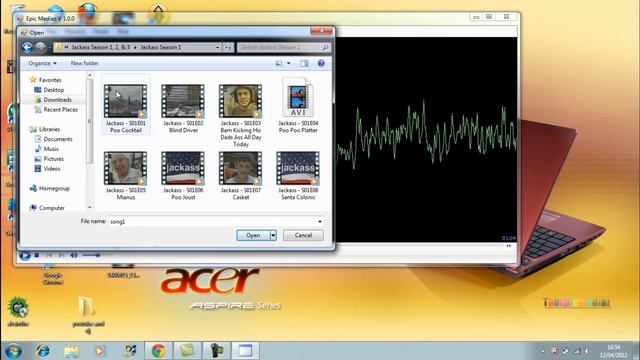This screenshot has width=640, height=360.
Task: Select S01E03 Bam Kicking His Dads Ass video
Action: click(x=240, y=116)
